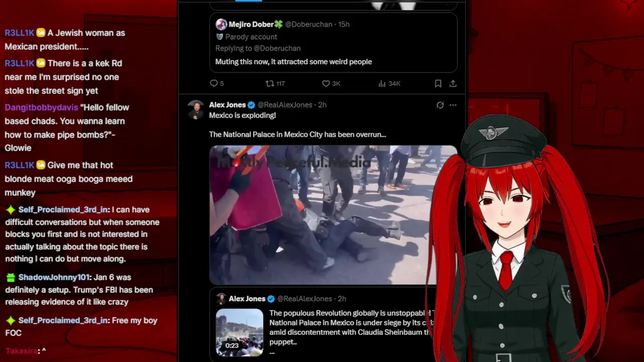The width and height of the screenshot is (644, 362).
Task: Click Self_Proclaimed_3rd_in 'Free my boy' message name
Action: click(63, 320)
